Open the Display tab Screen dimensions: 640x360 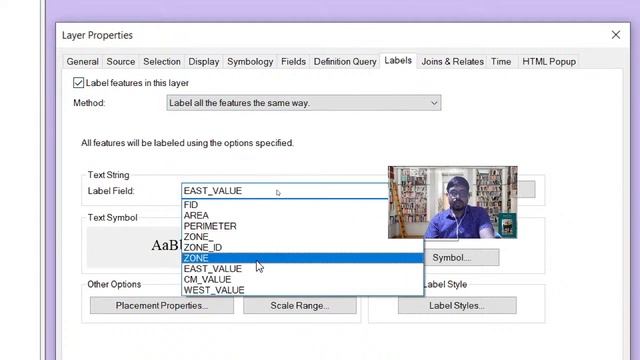(204, 62)
